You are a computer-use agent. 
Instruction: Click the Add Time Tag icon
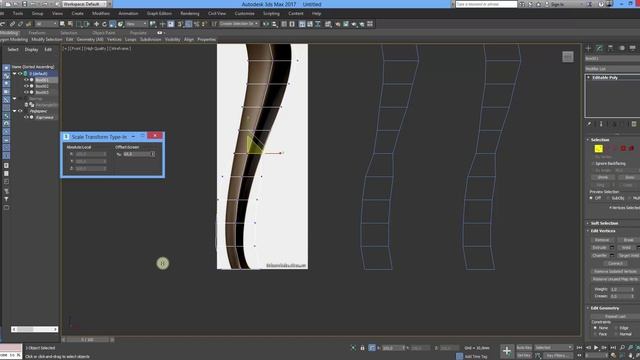[460, 356]
